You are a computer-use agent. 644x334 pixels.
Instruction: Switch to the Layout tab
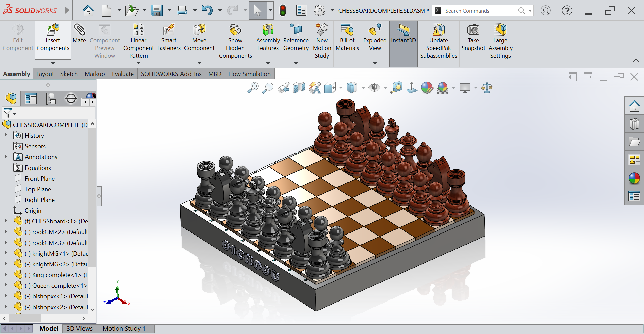45,74
